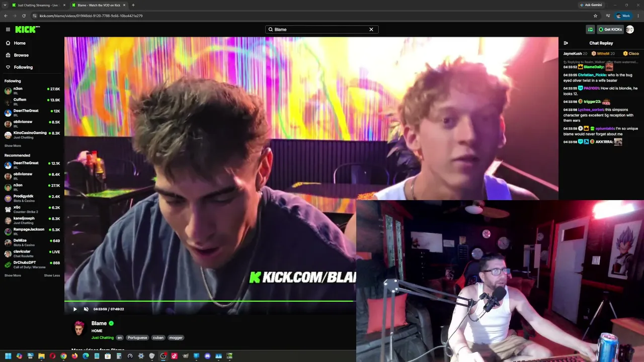Click PAO1001's username in chat replay

[x=591, y=88]
